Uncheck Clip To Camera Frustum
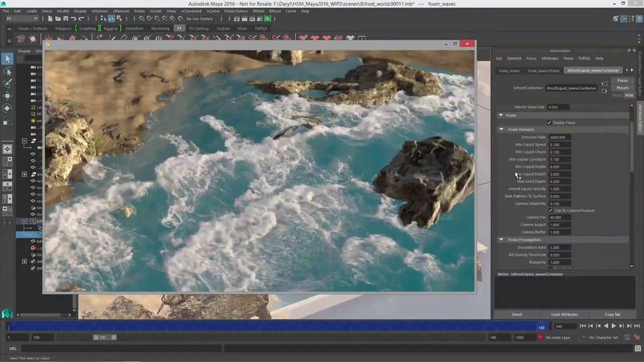The height and width of the screenshot is (362, 644). pos(551,210)
